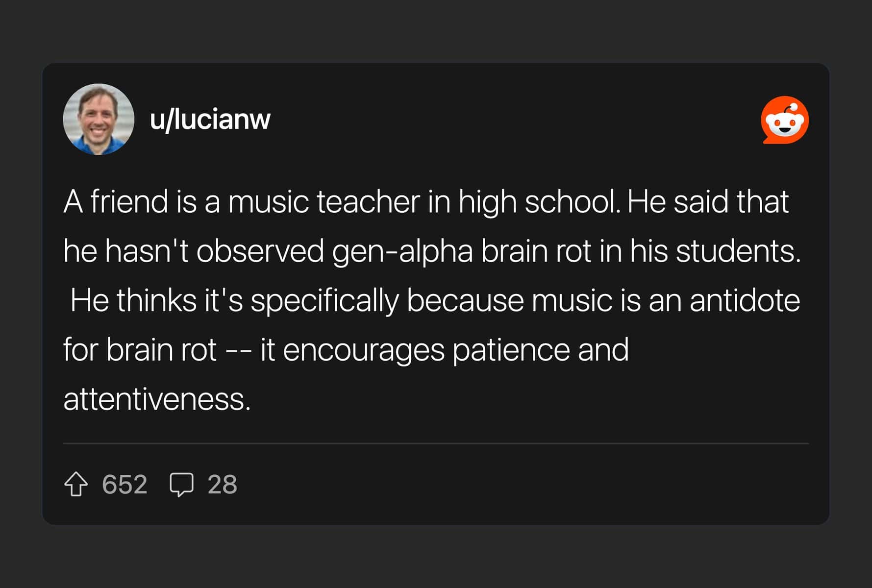Click the word "encourages" in the post
872x588 pixels.
(363, 350)
